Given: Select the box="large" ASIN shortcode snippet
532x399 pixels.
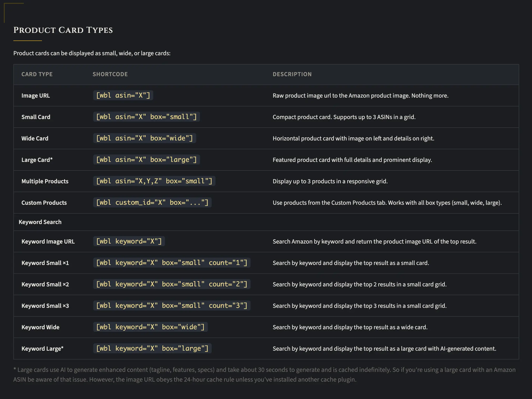Looking at the screenshot, I should (146, 160).
